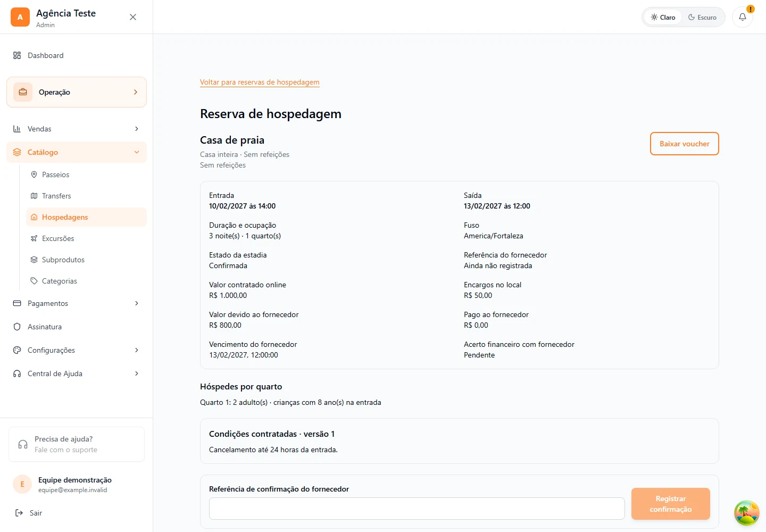Click the Baixar voucher button
This screenshot has height=532, width=766.
685,144
